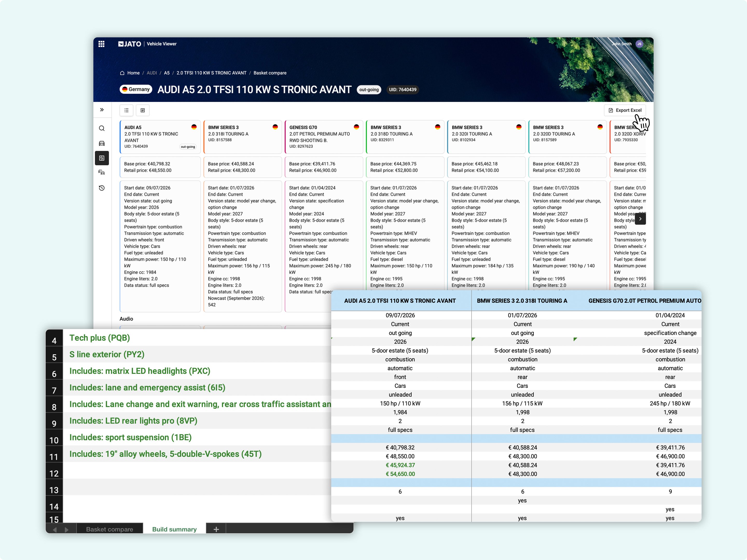Screen dimensions: 747x560
Task: Select the basket compare sidebar icon
Action: pos(102,158)
